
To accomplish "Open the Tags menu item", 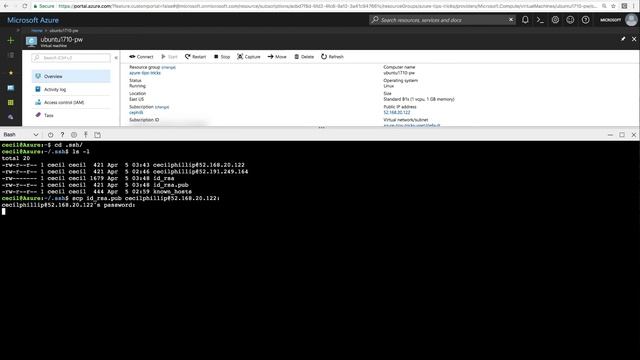I will coord(71,116).
